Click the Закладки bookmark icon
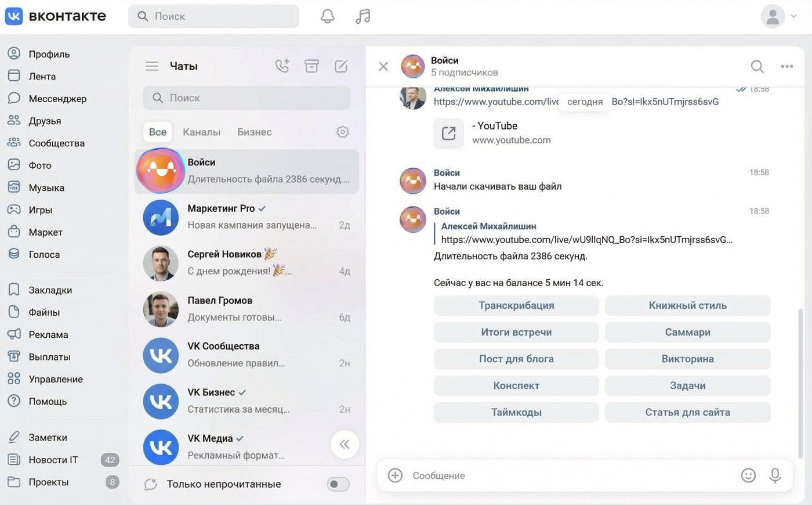The height and width of the screenshot is (505, 812). click(x=14, y=290)
